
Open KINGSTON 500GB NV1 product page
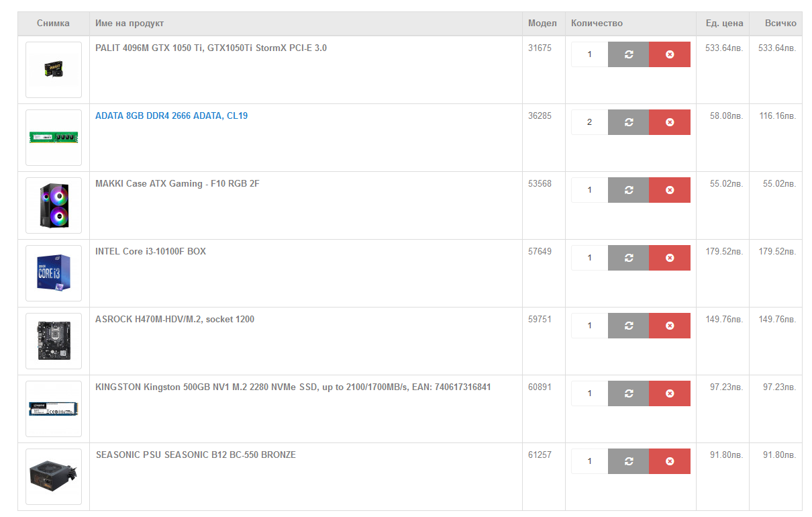293,387
